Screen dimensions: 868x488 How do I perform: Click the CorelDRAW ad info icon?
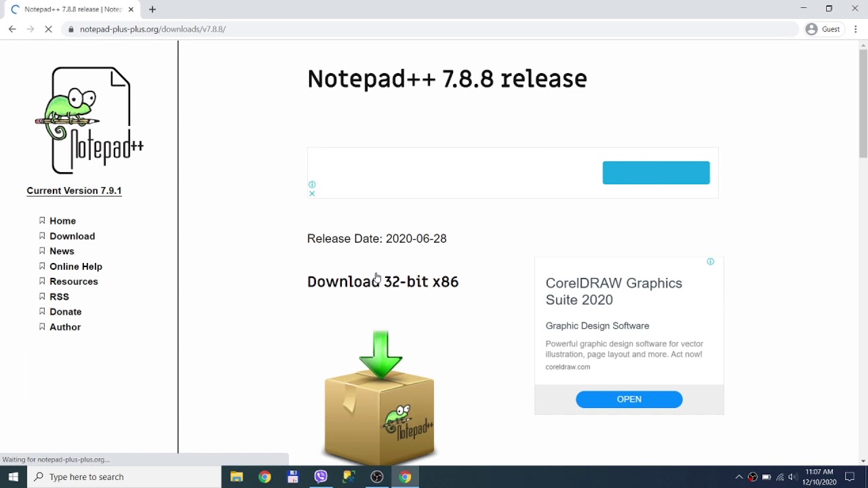[710, 262]
